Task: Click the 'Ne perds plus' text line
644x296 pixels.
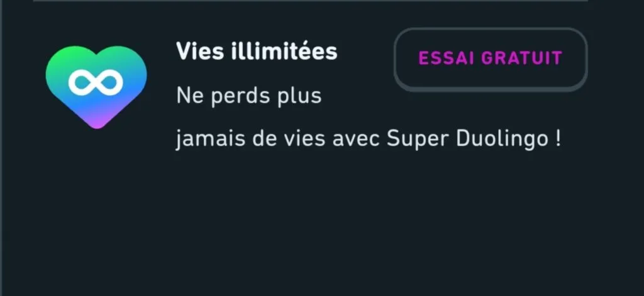Action: click(249, 96)
